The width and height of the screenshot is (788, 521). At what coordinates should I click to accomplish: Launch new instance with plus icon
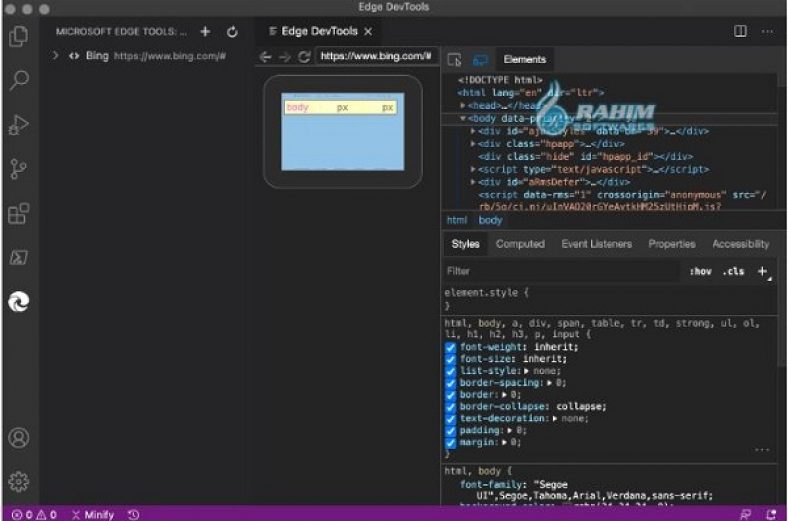click(x=205, y=32)
